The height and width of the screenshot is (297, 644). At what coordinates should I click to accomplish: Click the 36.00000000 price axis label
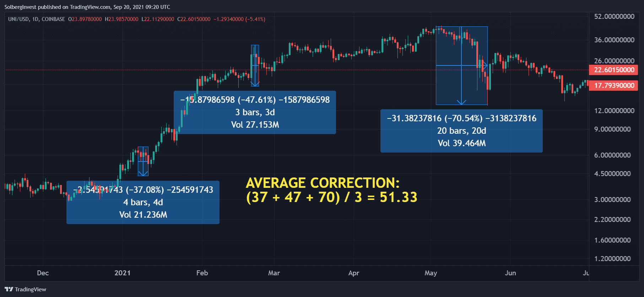[615, 40]
